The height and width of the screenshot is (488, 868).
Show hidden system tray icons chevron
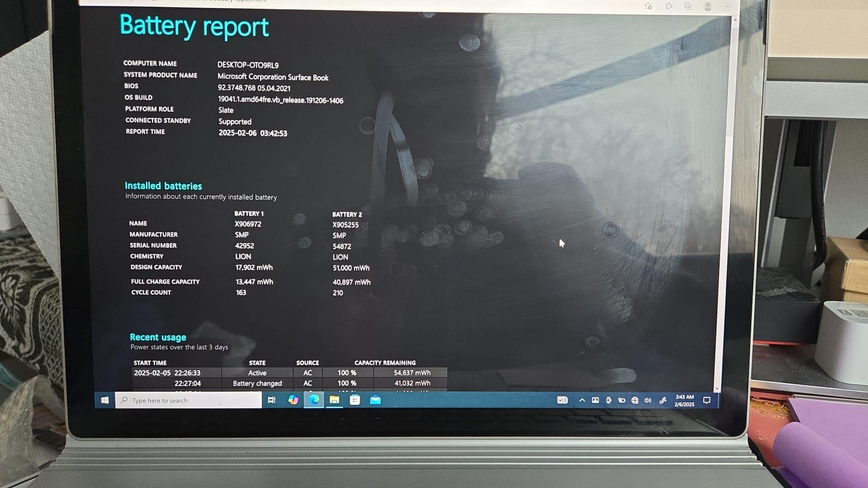tap(582, 400)
